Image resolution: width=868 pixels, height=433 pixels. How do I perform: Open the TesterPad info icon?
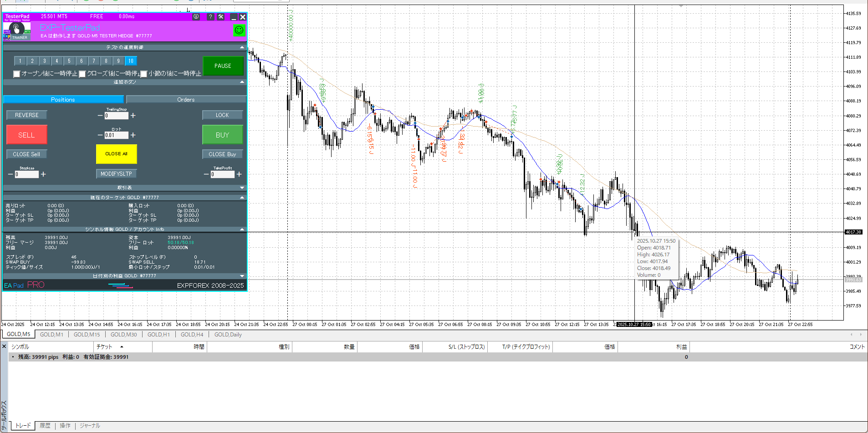[196, 17]
